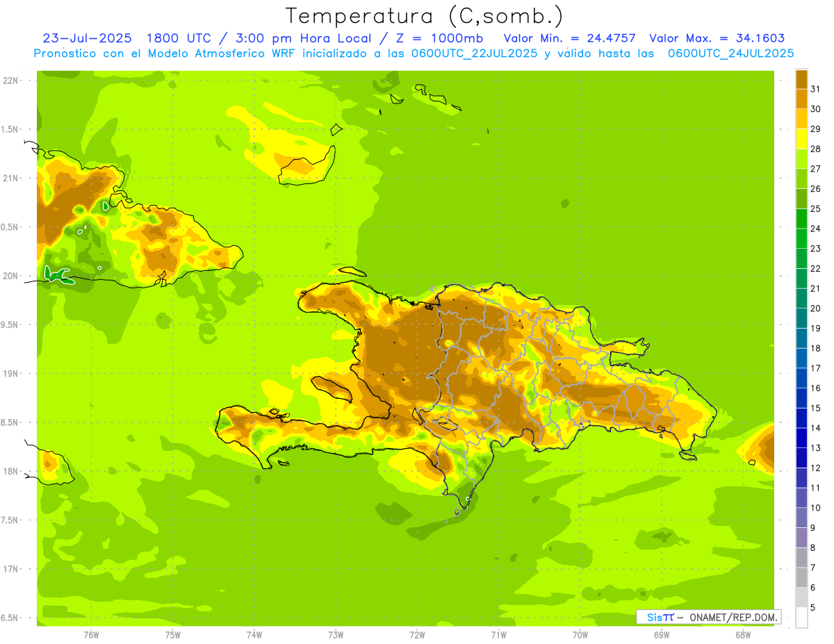The width and height of the screenshot is (834, 644).
Task: Click the colorbar label "8"
Action: point(812,547)
